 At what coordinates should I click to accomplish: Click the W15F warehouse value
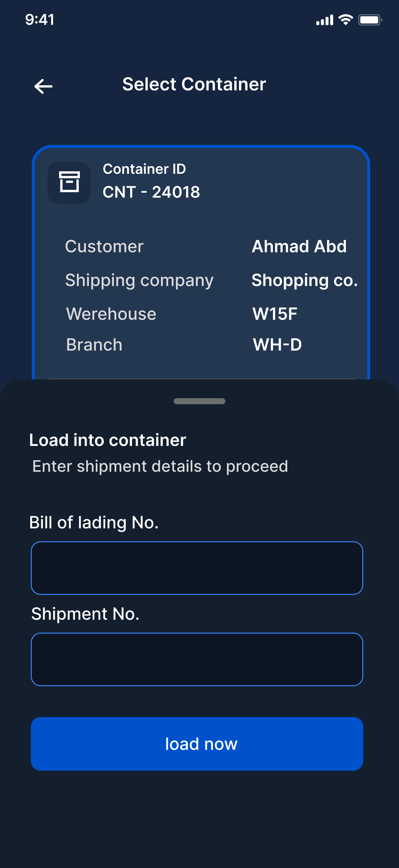point(275,314)
